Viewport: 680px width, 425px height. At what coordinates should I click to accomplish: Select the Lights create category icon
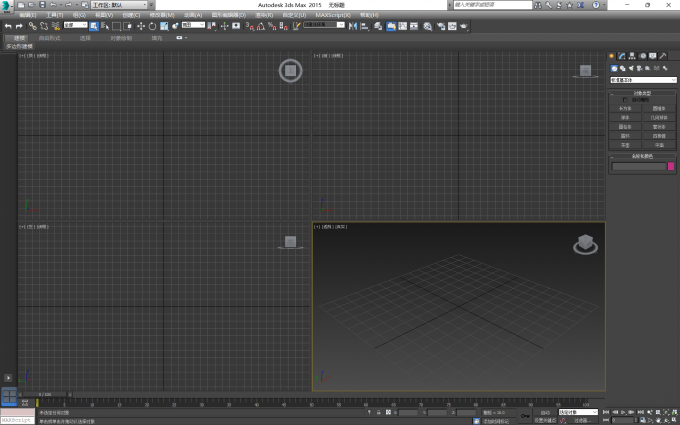tap(631, 68)
